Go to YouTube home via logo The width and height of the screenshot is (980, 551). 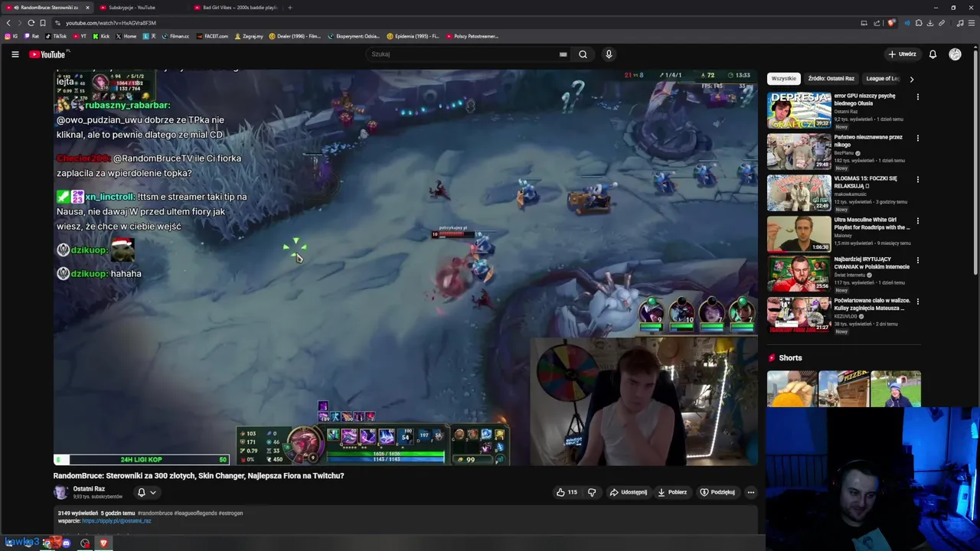point(47,54)
